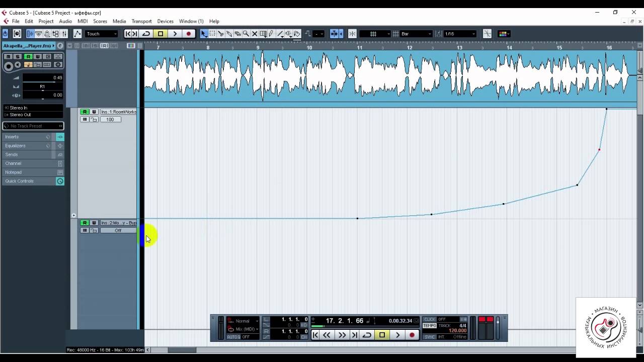Toggle Write automation in the Inspector
Viewport: 644px width, 362px height.
(38, 57)
